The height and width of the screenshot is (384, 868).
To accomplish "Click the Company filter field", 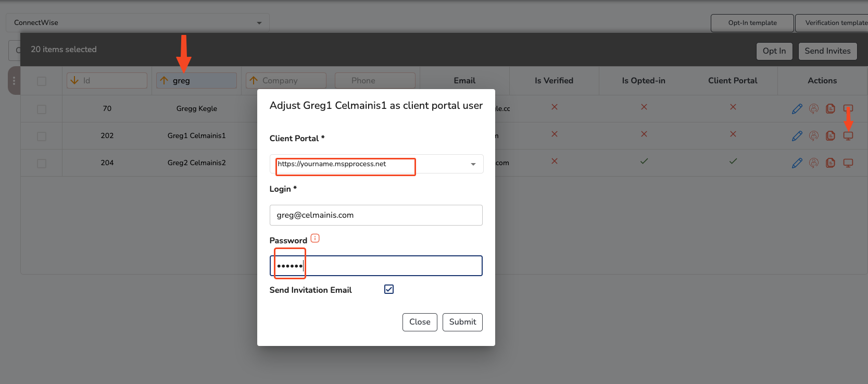I will tap(286, 80).
